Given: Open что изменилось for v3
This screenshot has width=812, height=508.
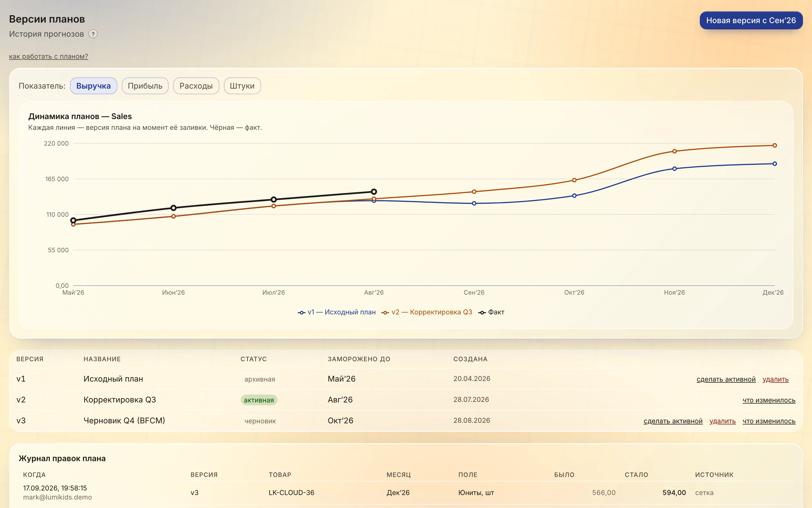Looking at the screenshot, I should coord(769,421).
